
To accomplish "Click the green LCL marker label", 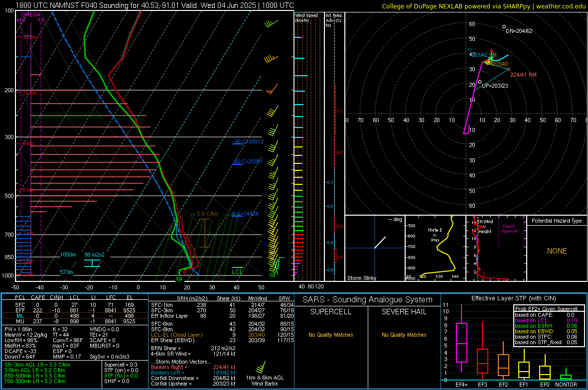I will point(237,271).
